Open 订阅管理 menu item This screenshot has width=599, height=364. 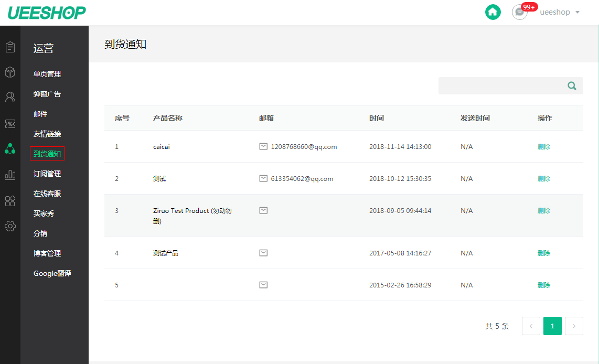tap(47, 174)
